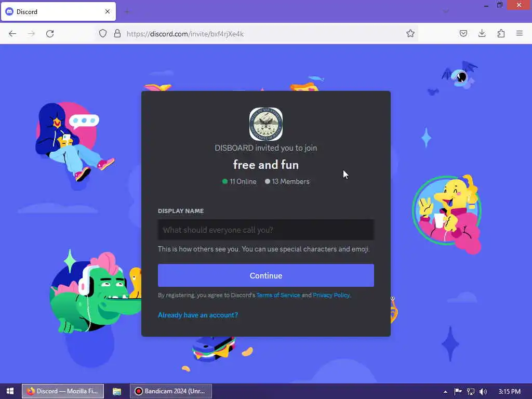The image size is (532, 399).
Task: Switch to Bandicam 2024 taskbar button
Action: [171, 391]
